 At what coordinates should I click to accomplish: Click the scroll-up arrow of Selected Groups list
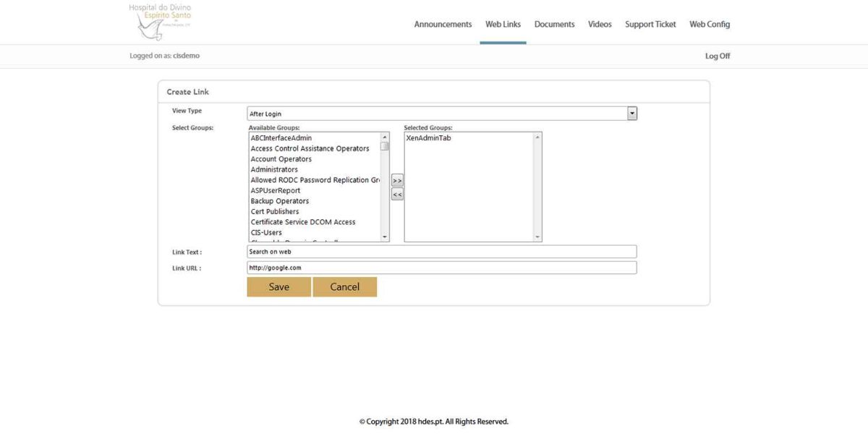tap(537, 136)
